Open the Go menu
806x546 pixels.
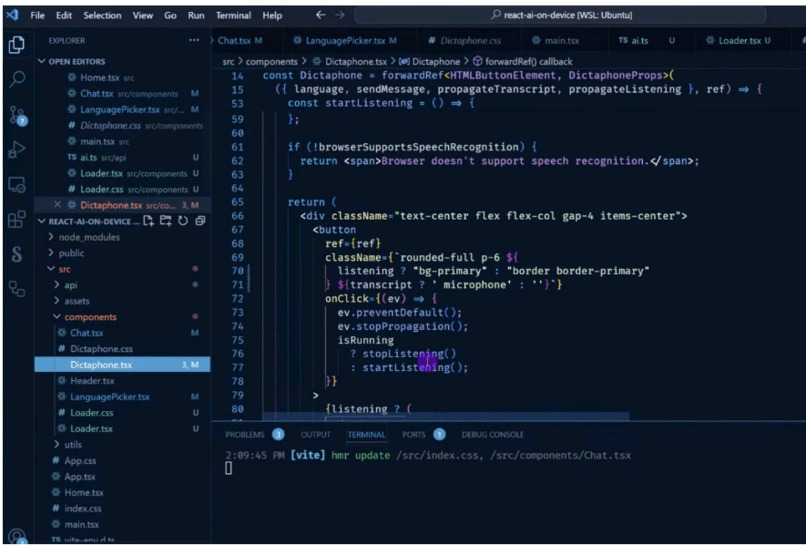(170, 15)
